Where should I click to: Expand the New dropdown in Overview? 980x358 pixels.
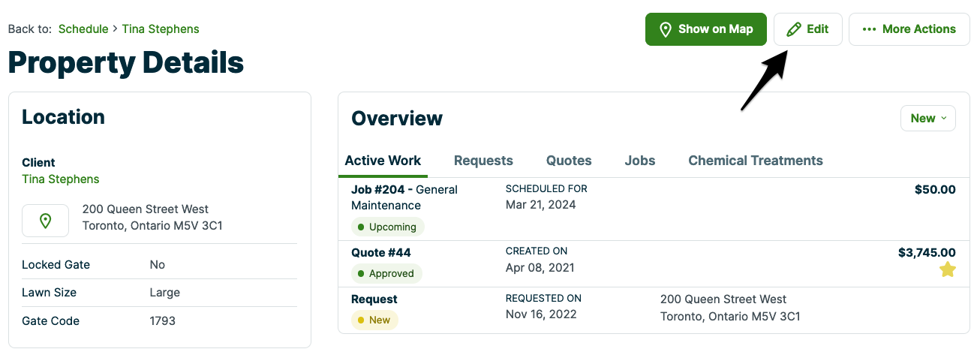pyautogui.click(x=927, y=119)
